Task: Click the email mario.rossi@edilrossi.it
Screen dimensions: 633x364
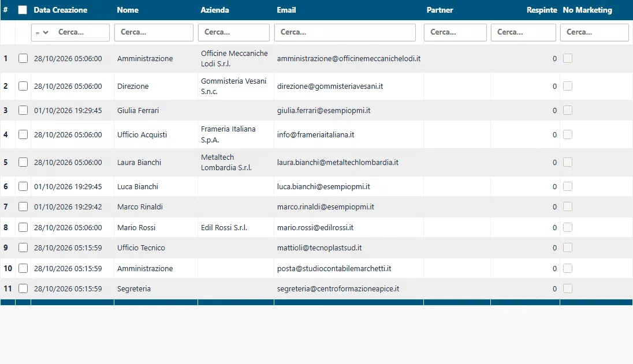Action: pos(315,227)
